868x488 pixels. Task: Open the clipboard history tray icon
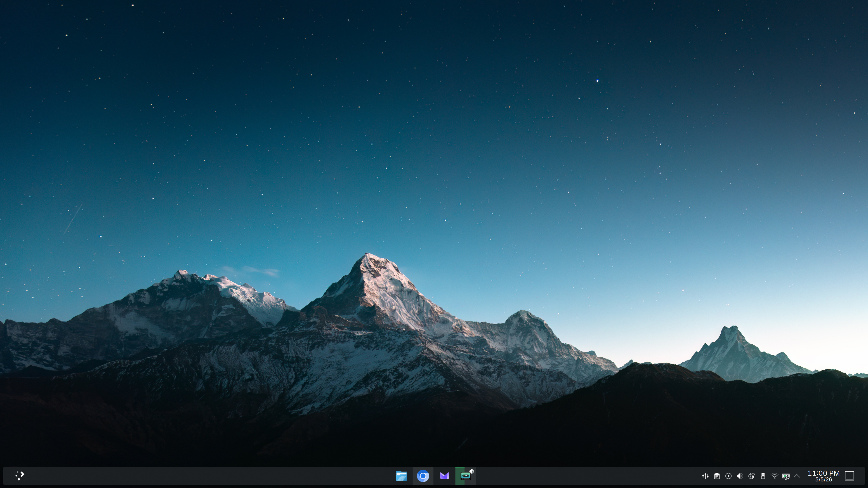point(717,476)
